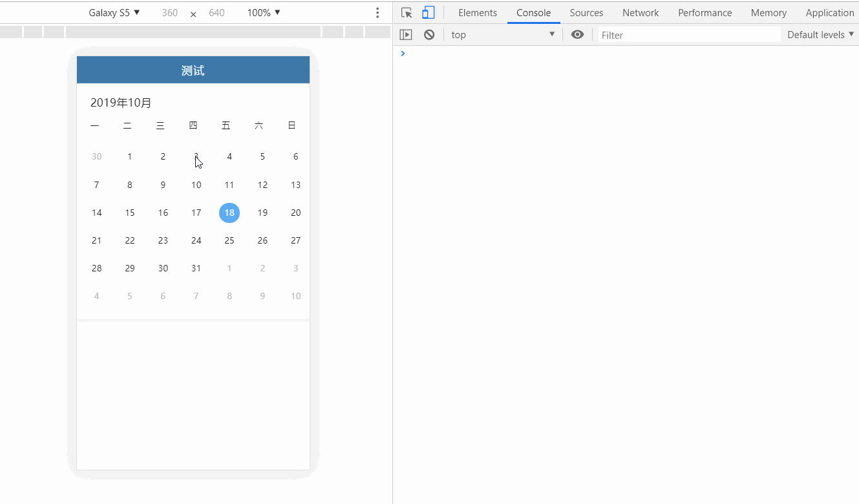The height and width of the screenshot is (504, 859).
Task: Select date 24 in the calendar
Action: 196,240
